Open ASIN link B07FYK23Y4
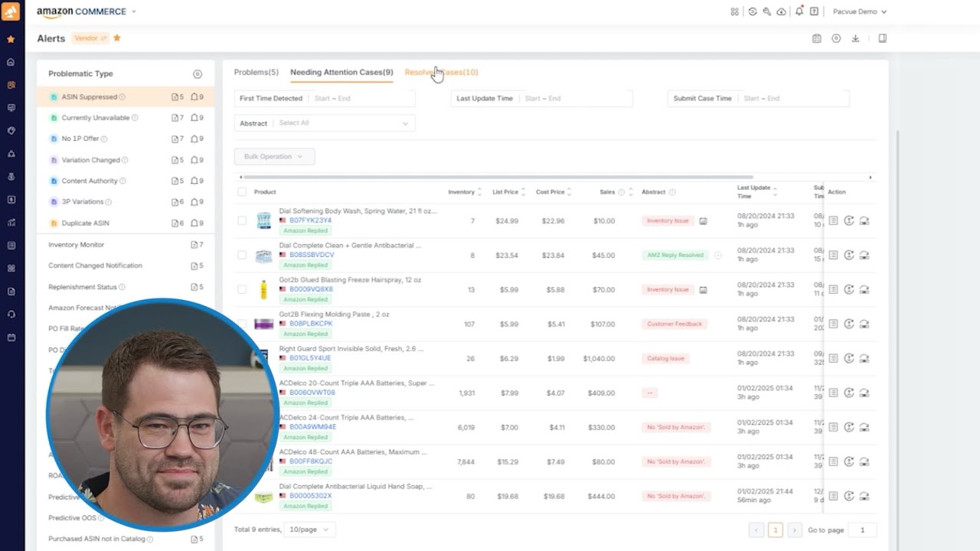The width and height of the screenshot is (980, 551). pyautogui.click(x=310, y=220)
